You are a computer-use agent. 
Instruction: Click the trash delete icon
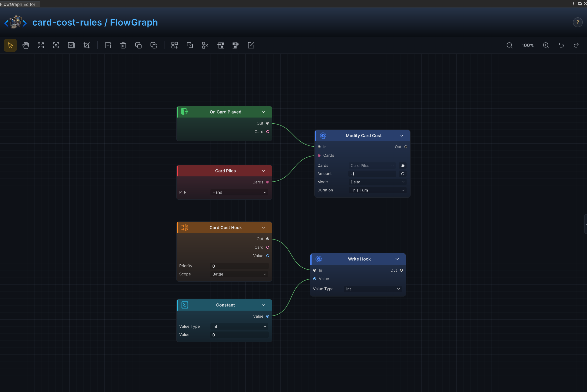123,45
